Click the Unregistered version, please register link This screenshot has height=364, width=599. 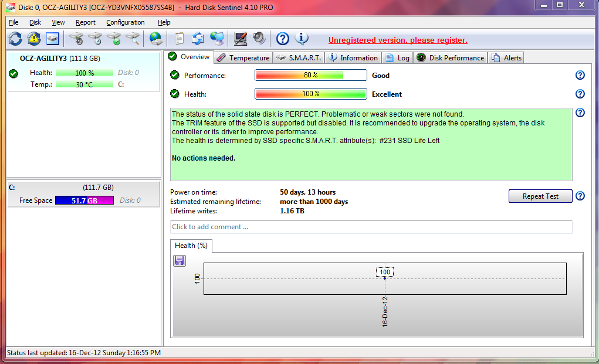point(398,40)
